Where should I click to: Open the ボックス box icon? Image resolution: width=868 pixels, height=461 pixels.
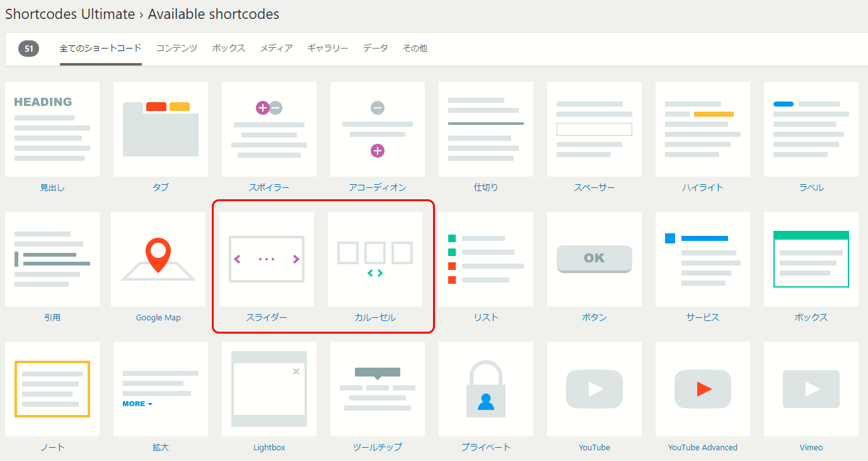click(x=811, y=259)
